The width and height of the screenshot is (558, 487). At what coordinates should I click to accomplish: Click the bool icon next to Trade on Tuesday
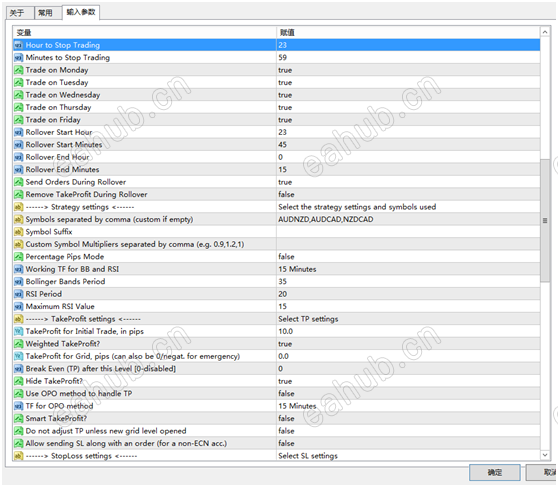[x=19, y=83]
